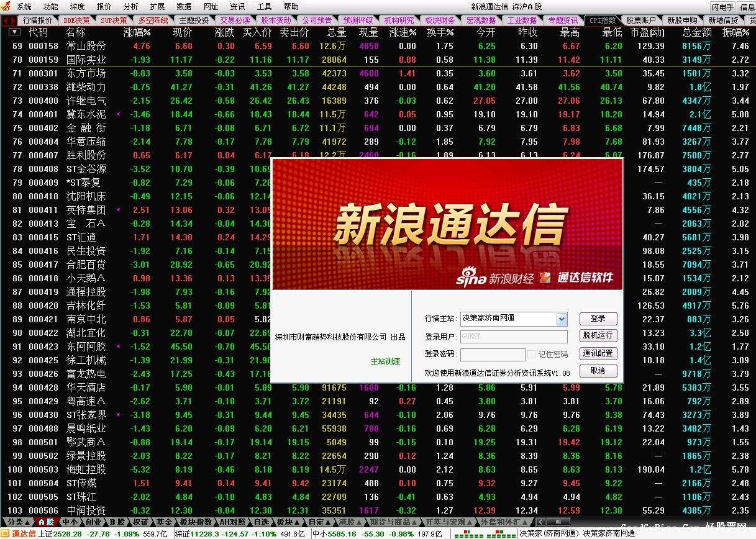Click the green-red grid indicator in status bar
The image size is (756, 539).
(485, 534)
